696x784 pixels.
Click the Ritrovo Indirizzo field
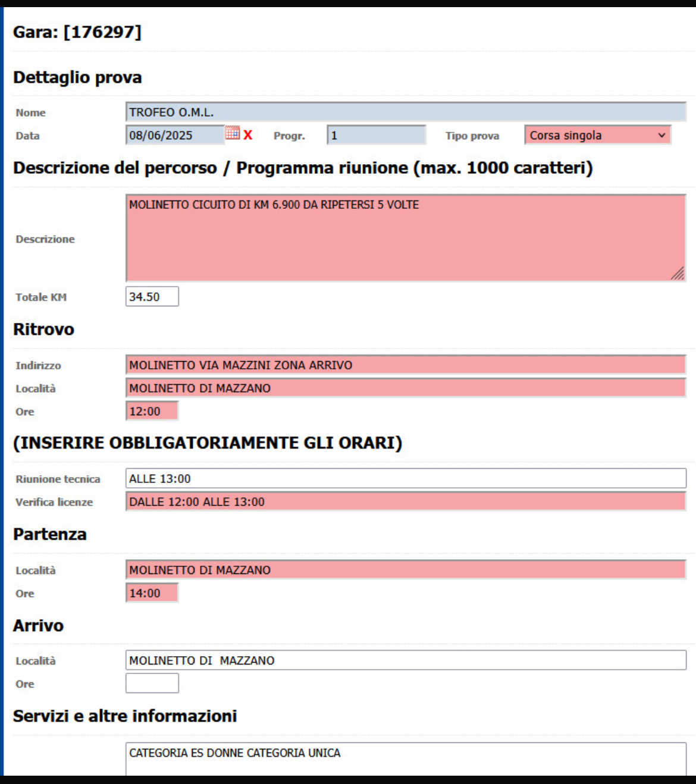click(x=405, y=365)
